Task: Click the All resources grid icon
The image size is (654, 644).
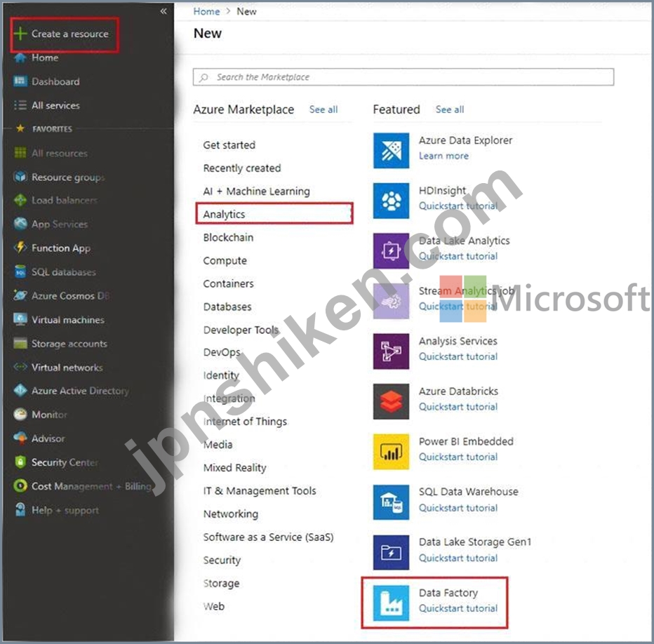Action: click(x=20, y=153)
